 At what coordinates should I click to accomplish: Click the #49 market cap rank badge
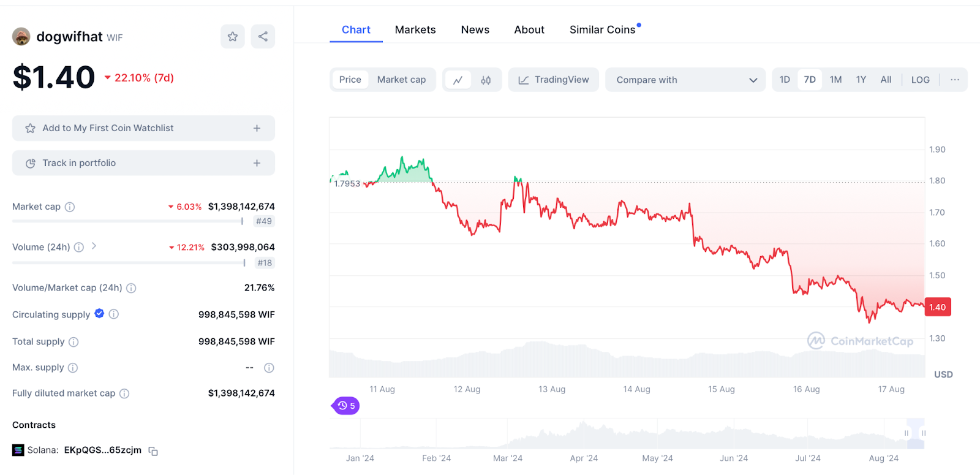pyautogui.click(x=264, y=221)
